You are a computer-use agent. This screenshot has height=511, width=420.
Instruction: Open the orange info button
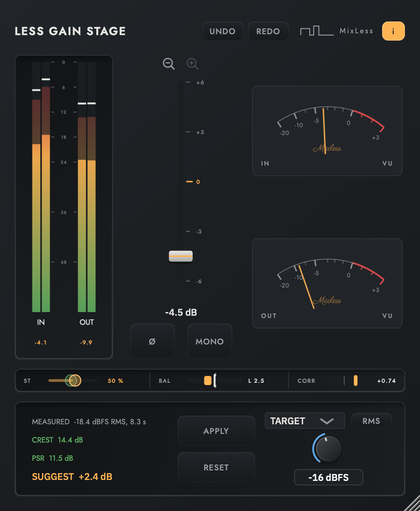(393, 31)
